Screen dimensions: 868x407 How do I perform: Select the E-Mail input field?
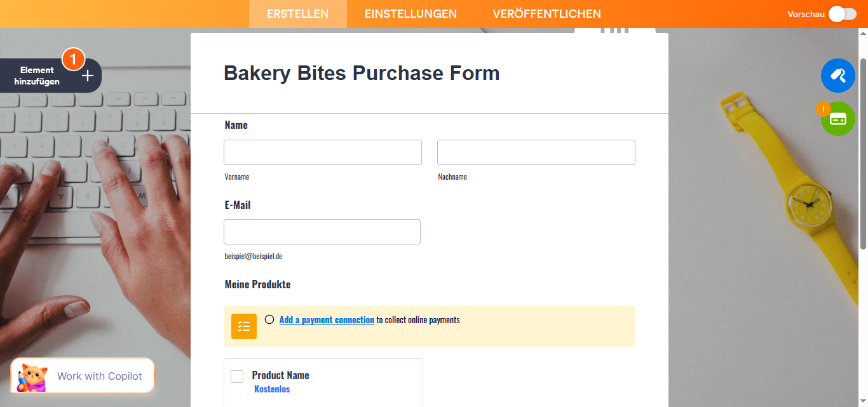(x=322, y=231)
